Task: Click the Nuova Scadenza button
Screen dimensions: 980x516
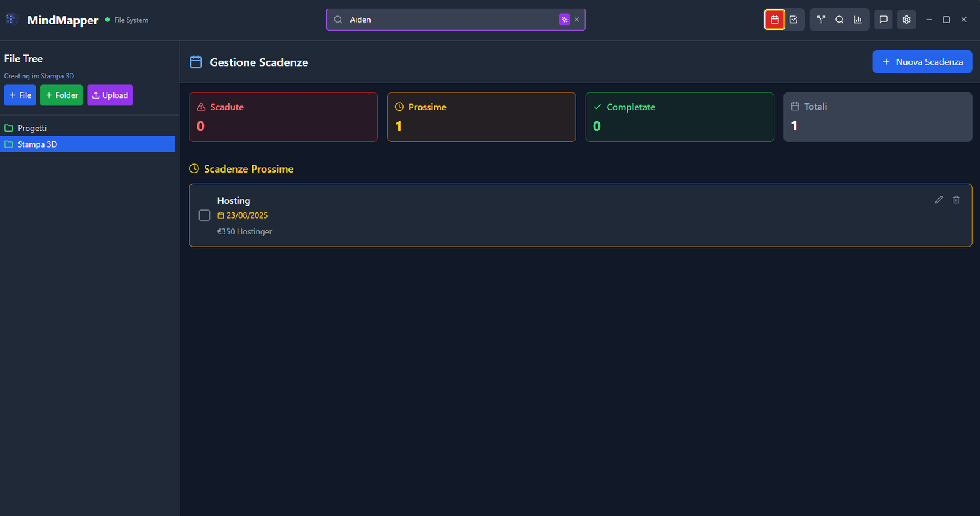Action: coord(922,62)
